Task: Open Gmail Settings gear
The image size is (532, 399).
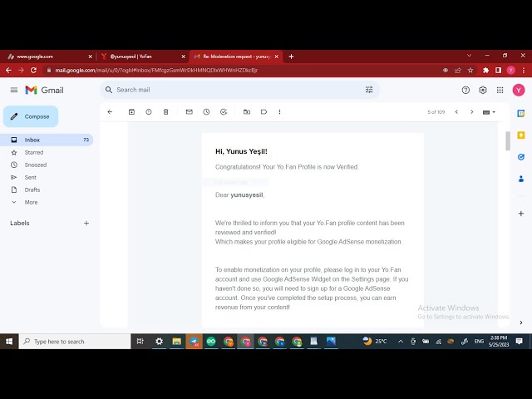Action: pyautogui.click(x=483, y=90)
